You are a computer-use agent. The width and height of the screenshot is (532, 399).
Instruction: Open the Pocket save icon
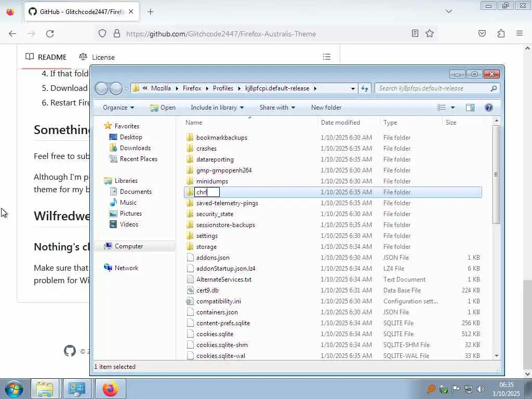pos(482,33)
